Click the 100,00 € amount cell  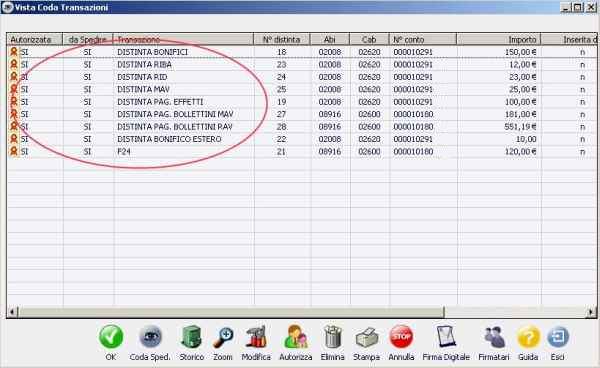(520, 102)
